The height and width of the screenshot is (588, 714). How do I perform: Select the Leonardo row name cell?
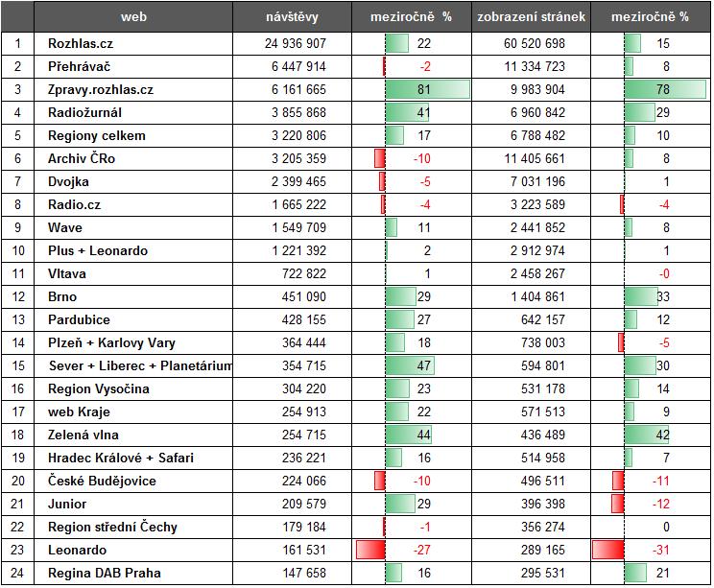(133, 551)
